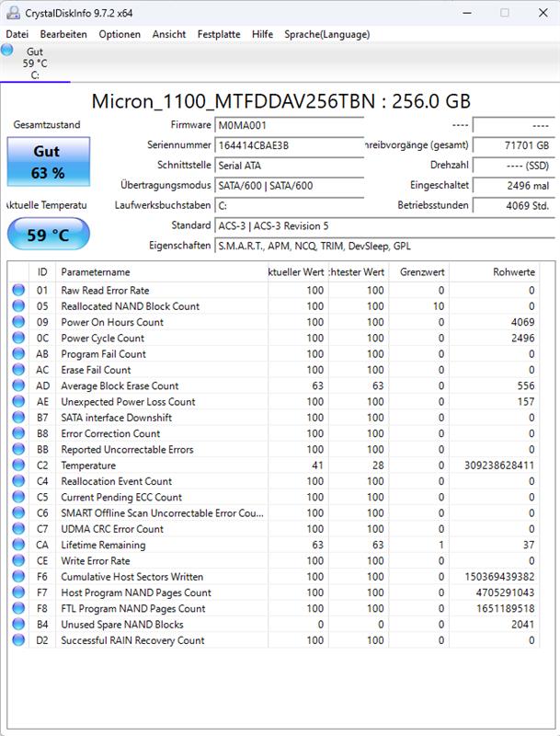Click the Firmware field M0MA001

(x=290, y=125)
